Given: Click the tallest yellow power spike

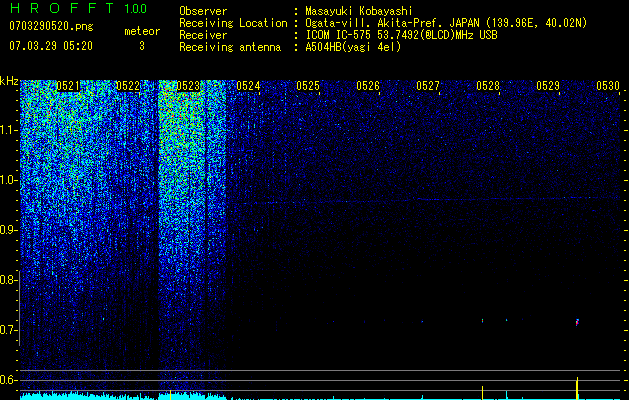Looking at the screenshot, I should [577, 387].
